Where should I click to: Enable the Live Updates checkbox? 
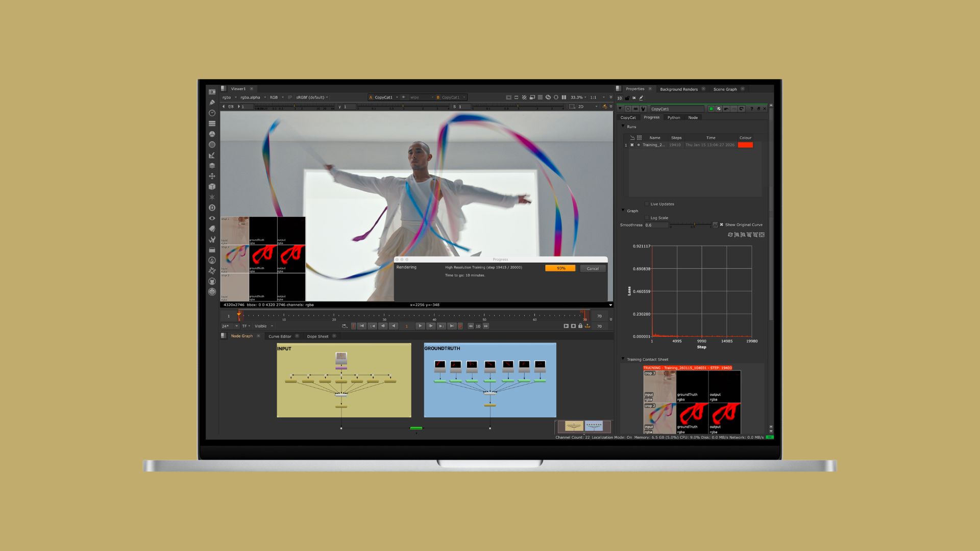tap(646, 204)
